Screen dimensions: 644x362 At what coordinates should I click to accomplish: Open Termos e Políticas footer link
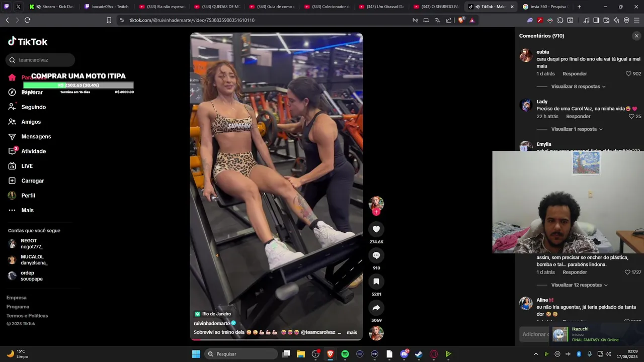[27, 316]
